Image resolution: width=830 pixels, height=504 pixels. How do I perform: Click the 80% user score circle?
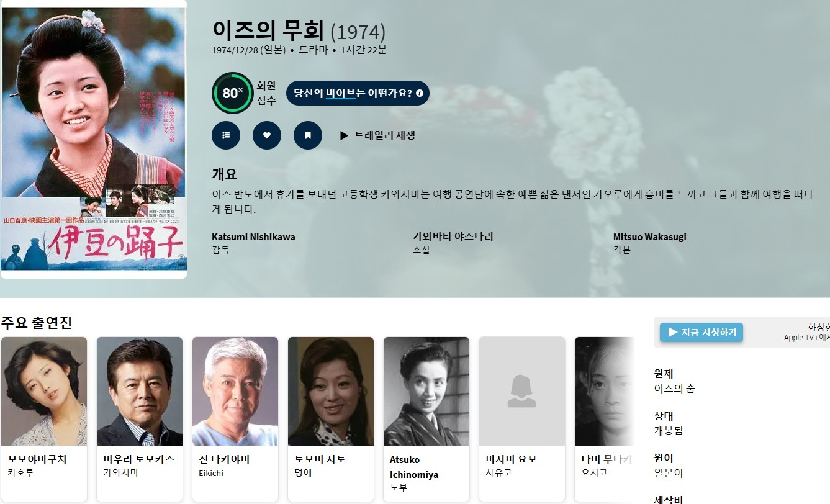233,93
